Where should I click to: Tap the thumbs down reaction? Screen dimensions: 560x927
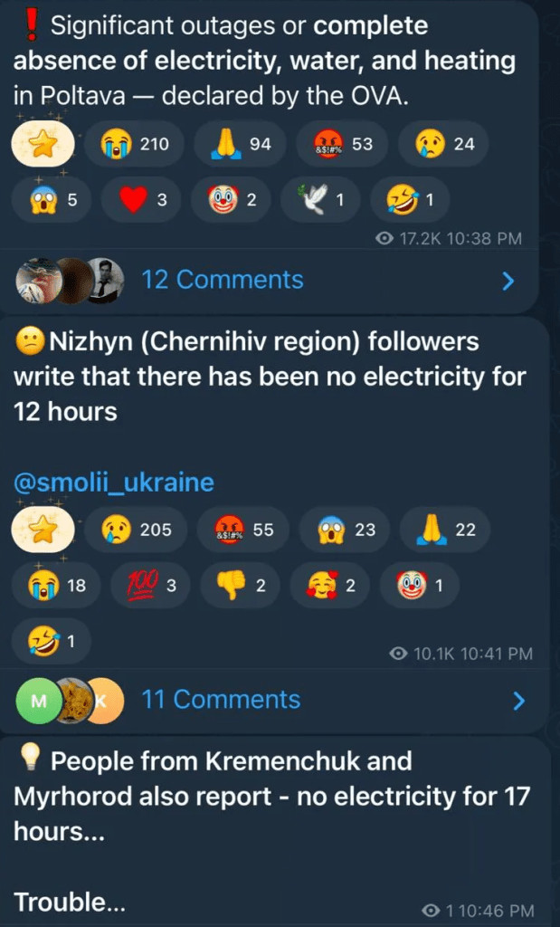240,586
